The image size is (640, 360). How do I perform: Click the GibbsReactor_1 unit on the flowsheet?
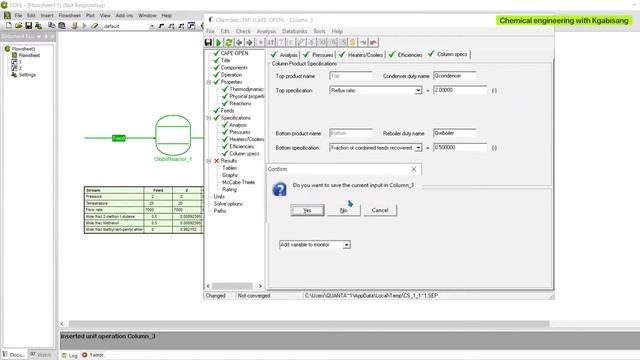click(173, 135)
